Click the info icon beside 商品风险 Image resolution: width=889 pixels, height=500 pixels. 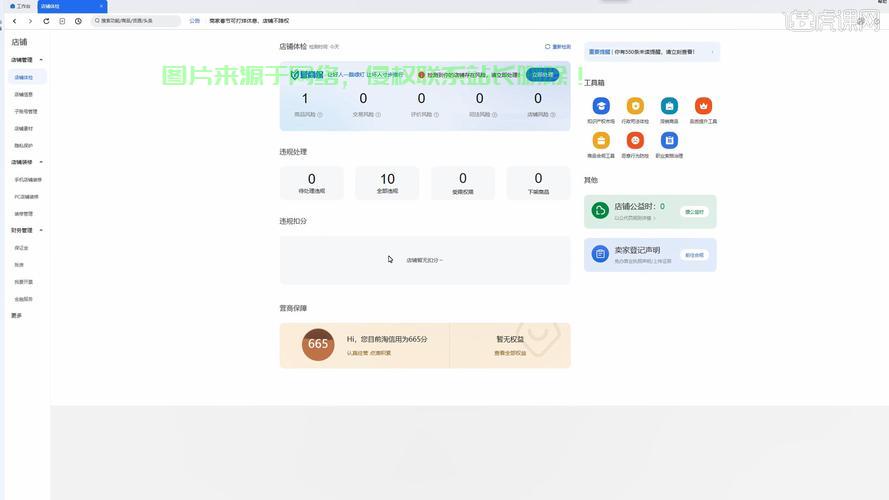pyautogui.click(x=320, y=115)
